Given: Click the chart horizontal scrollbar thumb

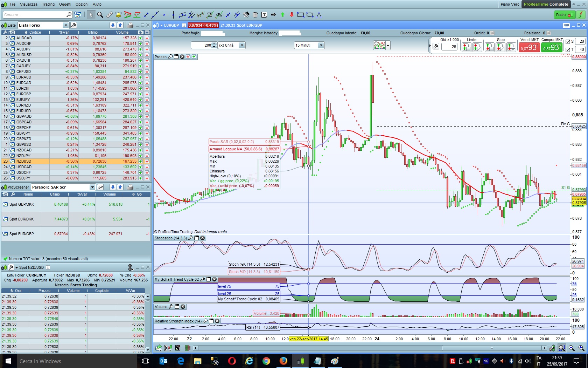Looking at the screenshot, I should [x=492, y=348].
